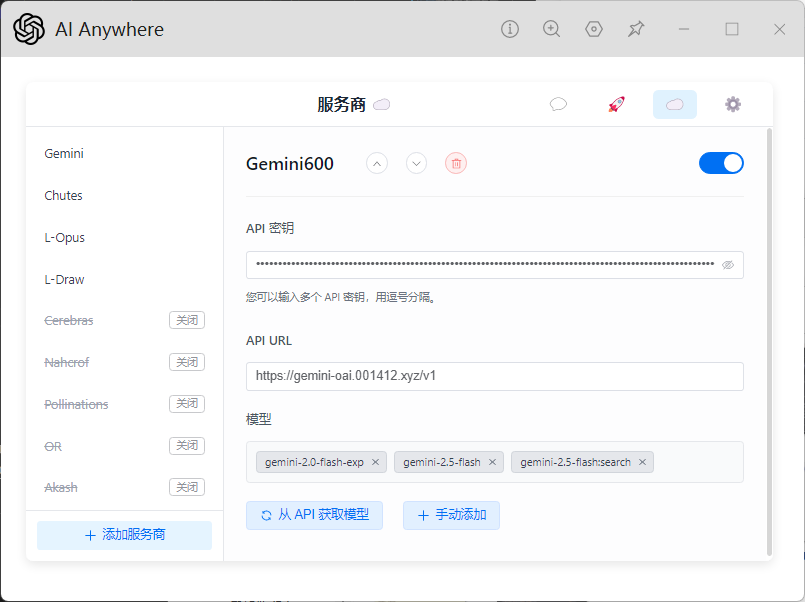Pin the window with the pin icon

click(x=636, y=29)
